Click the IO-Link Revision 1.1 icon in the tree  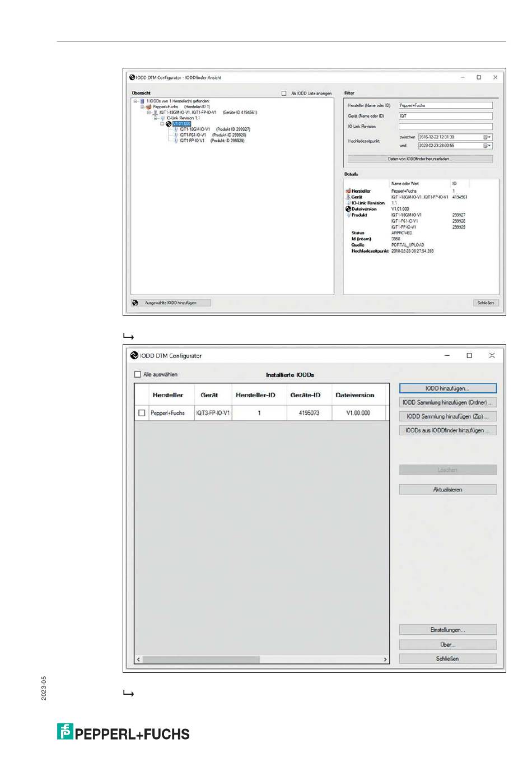pos(162,118)
